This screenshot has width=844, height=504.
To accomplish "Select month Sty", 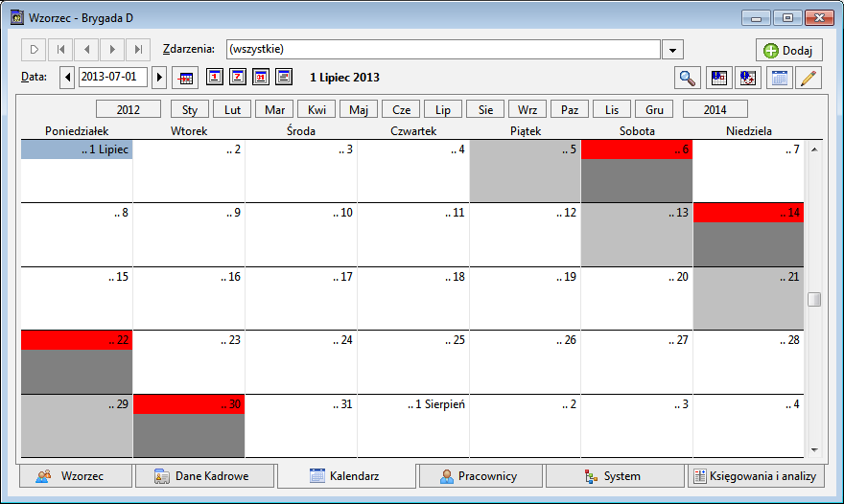I will 190,109.
